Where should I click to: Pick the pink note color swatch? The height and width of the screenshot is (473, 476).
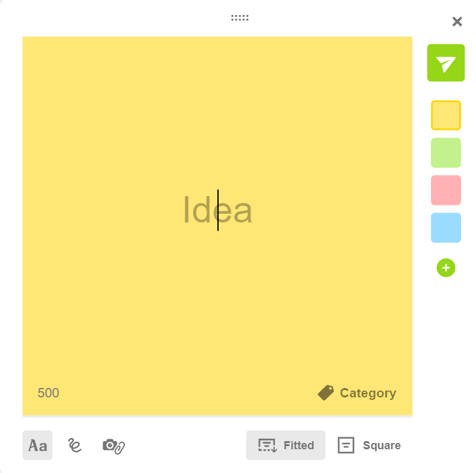click(x=446, y=191)
